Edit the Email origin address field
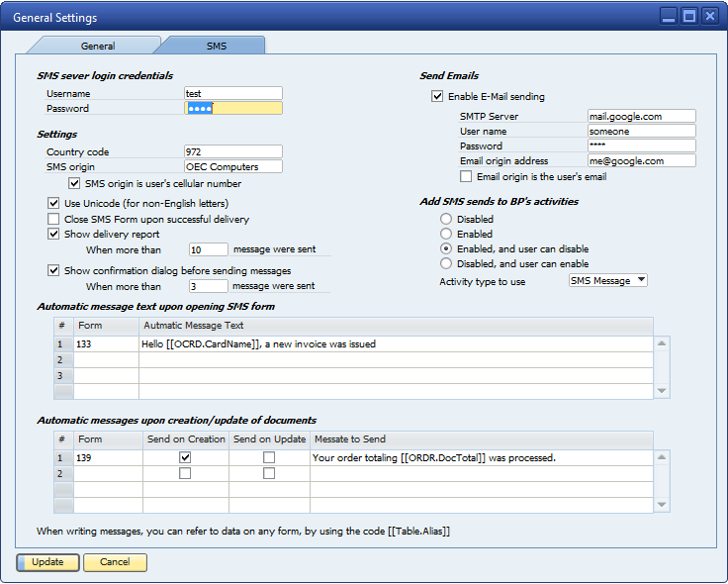This screenshot has width=728, height=584. pyautogui.click(x=642, y=160)
